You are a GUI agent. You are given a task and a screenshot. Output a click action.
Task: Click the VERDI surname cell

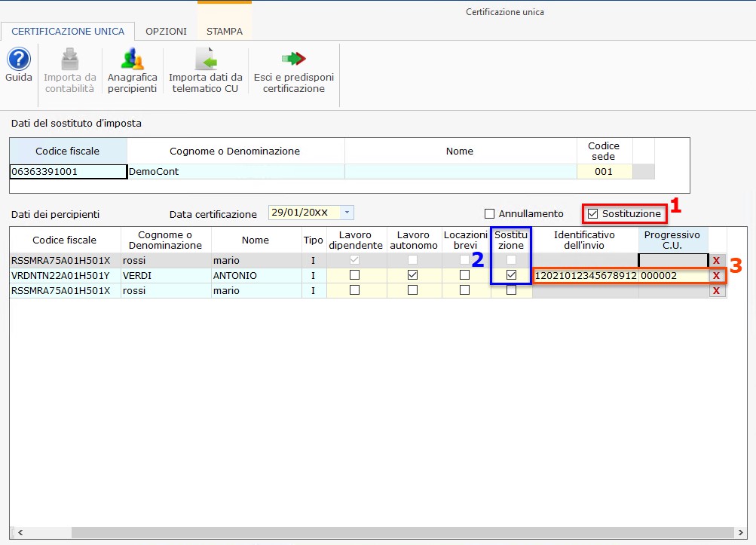point(166,275)
